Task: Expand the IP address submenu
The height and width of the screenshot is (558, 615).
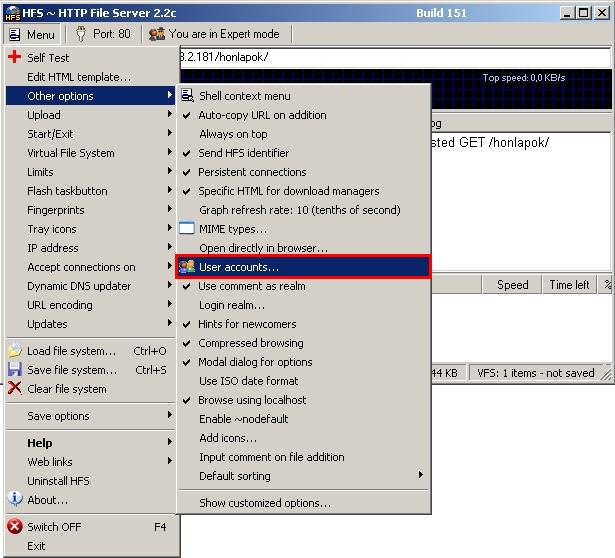Action: [90, 248]
